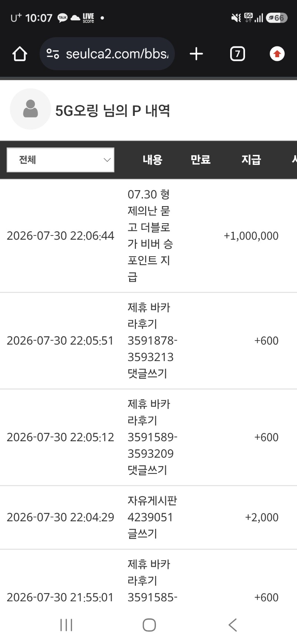The width and height of the screenshot is (297, 644).
Task: Tap Android back navigation arrow
Action: [233, 625]
